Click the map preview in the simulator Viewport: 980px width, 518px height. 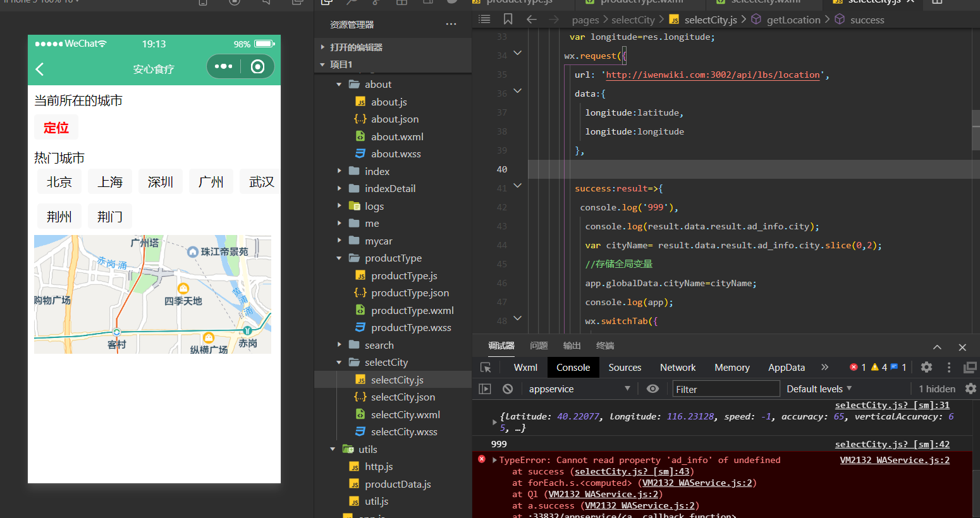(152, 294)
